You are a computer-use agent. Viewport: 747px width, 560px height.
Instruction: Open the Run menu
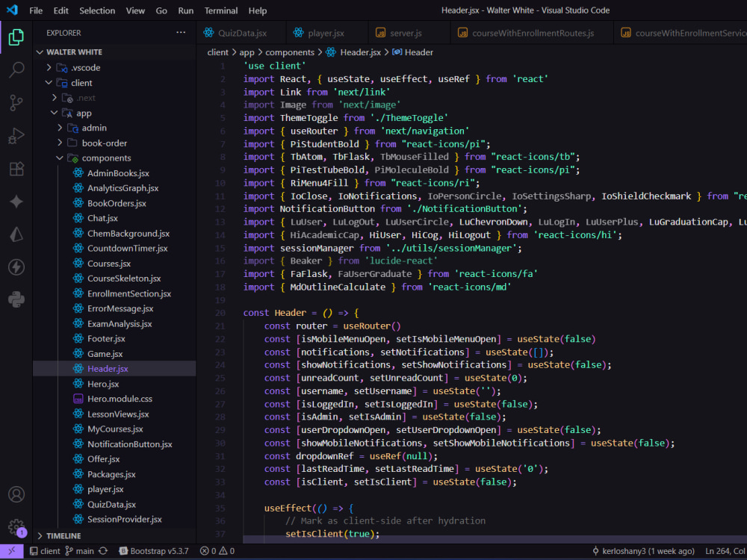[x=186, y=10]
